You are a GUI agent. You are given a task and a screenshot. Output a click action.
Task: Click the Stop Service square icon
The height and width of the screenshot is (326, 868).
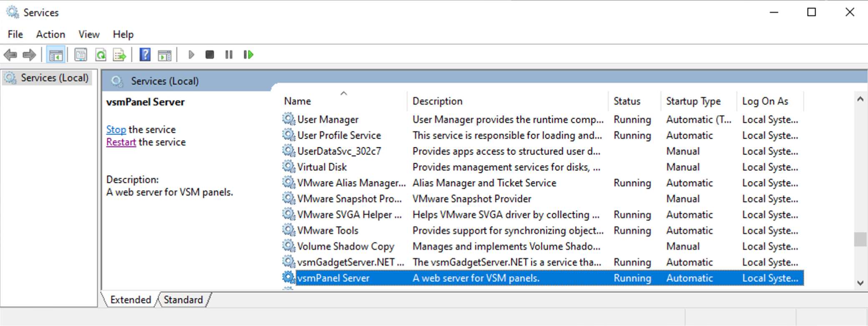coord(210,55)
